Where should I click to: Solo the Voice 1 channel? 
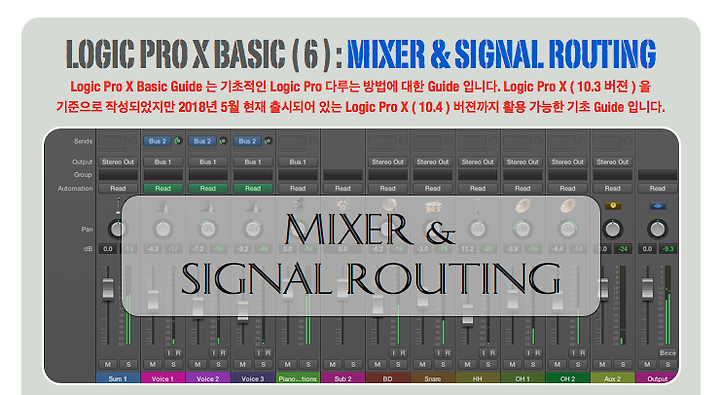[173, 364]
